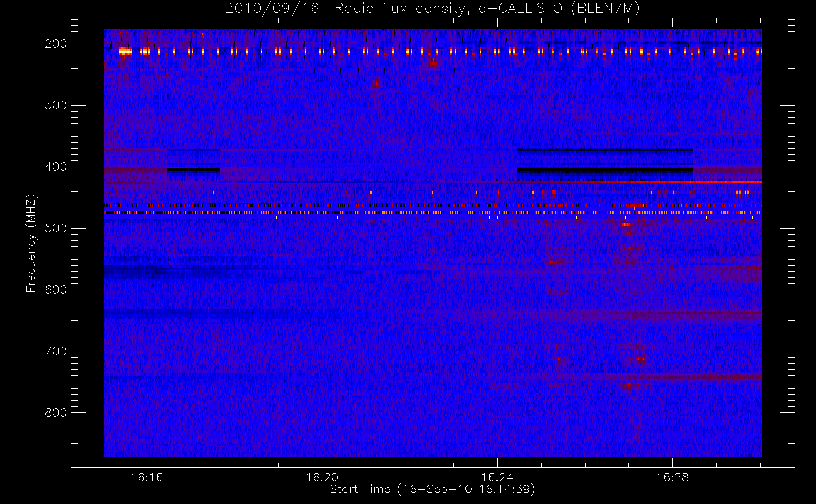
Task: Click the 16:28 time tick label
Action: [672, 477]
